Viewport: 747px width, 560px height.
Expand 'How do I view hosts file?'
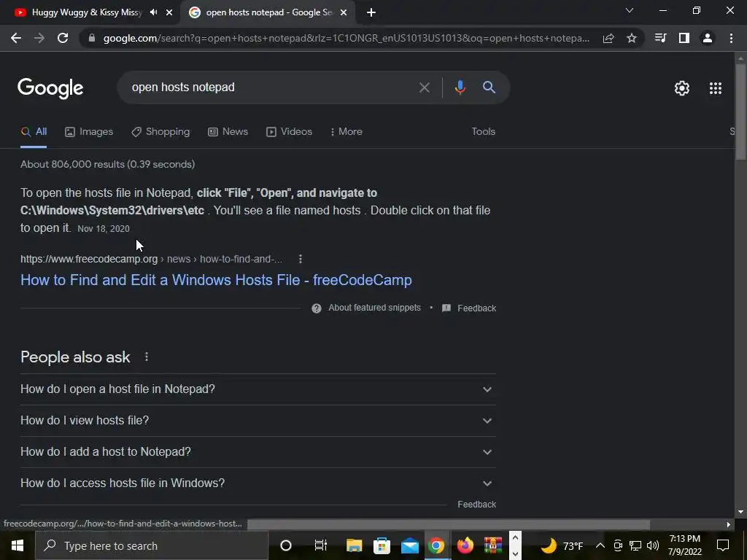[258, 421]
